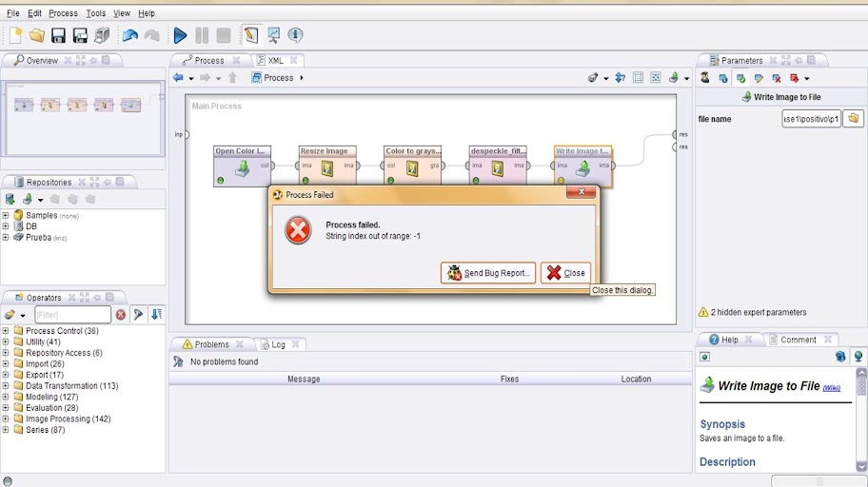Switch to the XML tab
The width and height of the screenshot is (868, 487).
tap(275, 61)
